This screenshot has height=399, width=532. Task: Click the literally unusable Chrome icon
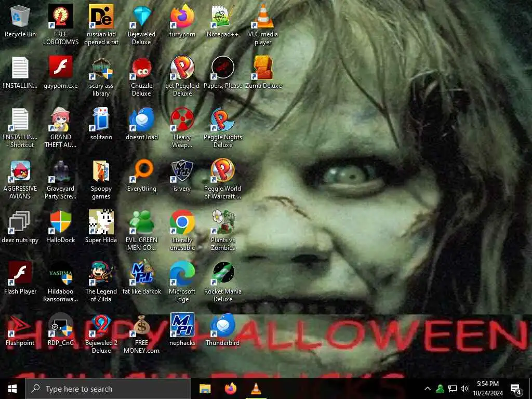(x=182, y=222)
